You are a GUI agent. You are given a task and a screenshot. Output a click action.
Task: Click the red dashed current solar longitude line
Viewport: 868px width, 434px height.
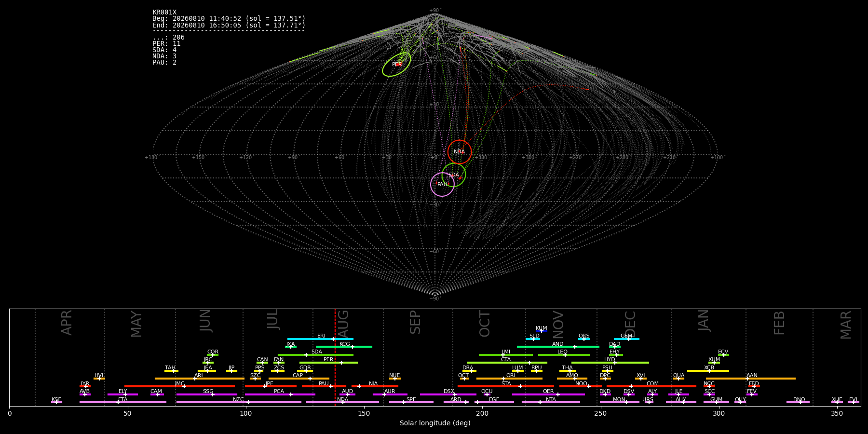click(335, 357)
